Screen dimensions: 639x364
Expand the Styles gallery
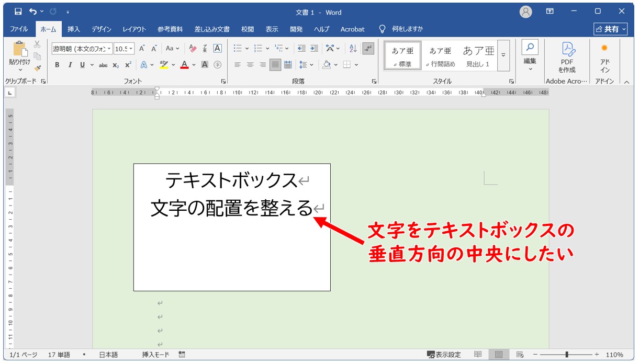[504, 55]
